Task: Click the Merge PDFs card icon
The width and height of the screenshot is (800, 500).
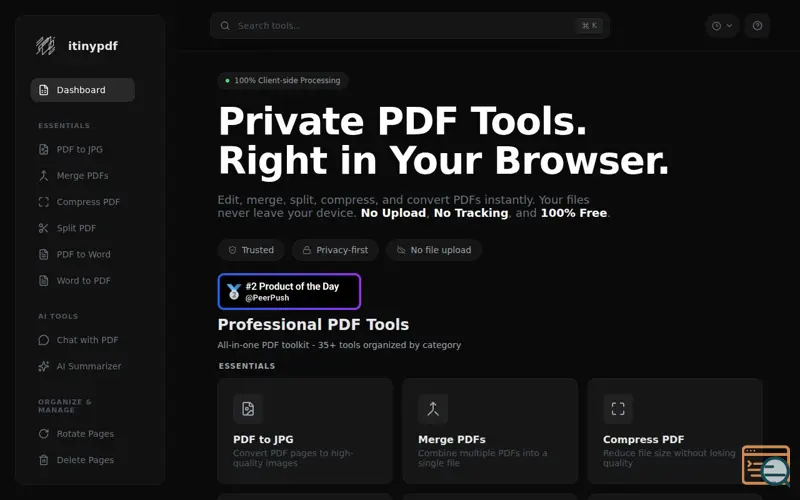Action: (x=433, y=409)
